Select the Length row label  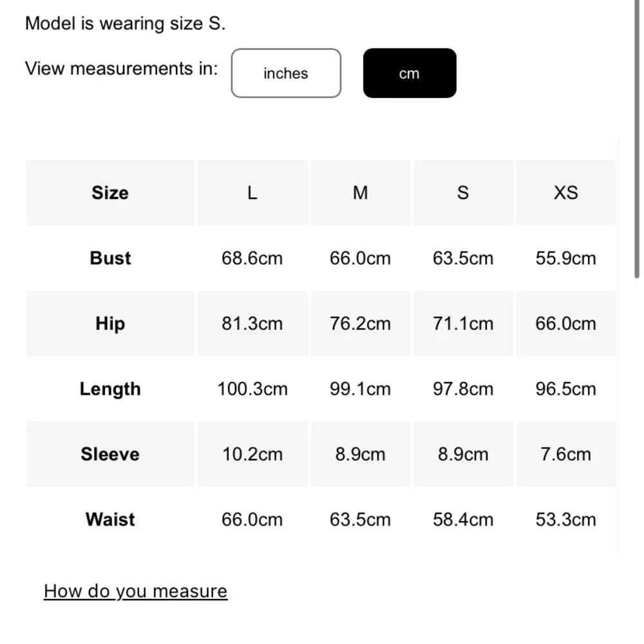[110, 389]
